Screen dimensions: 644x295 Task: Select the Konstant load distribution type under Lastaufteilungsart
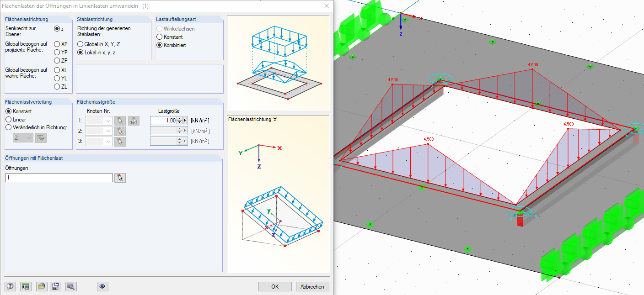point(160,37)
